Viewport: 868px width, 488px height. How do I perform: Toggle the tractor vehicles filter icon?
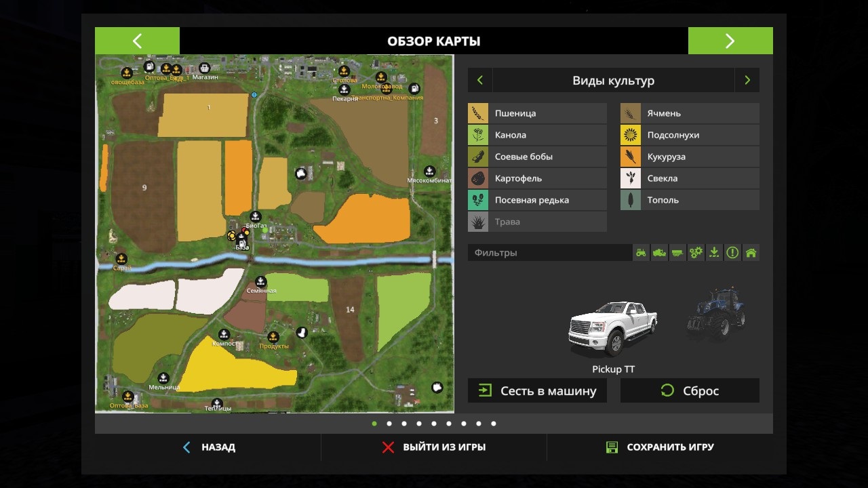(x=641, y=253)
